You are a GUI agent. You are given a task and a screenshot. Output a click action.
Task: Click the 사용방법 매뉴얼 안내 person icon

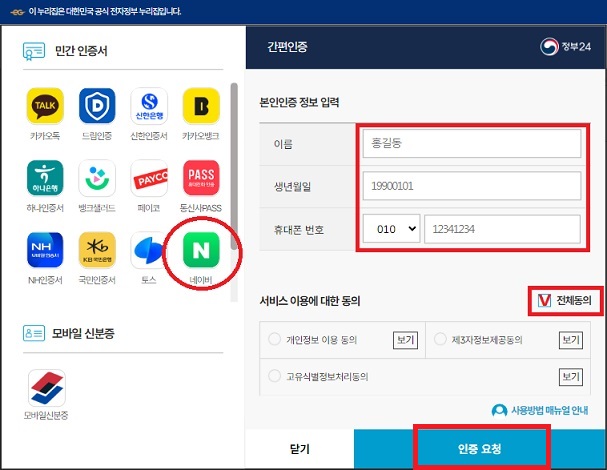tap(499, 410)
